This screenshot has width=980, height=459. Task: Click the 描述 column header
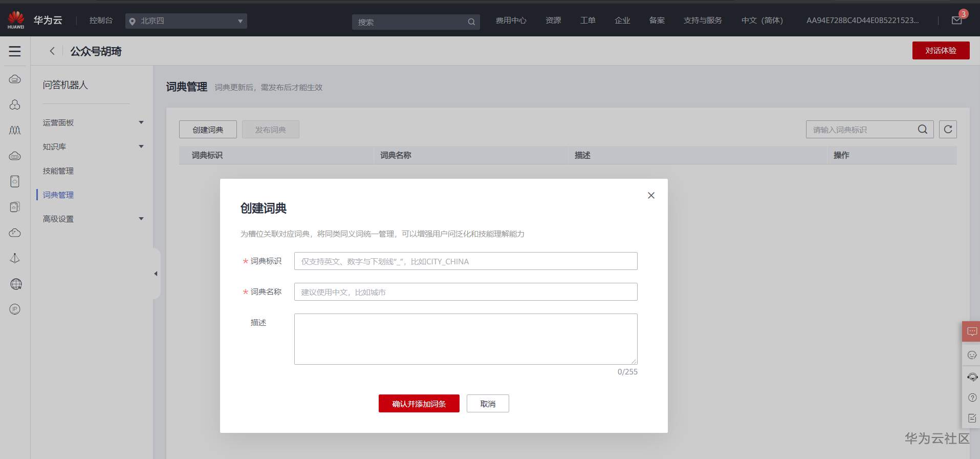click(x=582, y=155)
